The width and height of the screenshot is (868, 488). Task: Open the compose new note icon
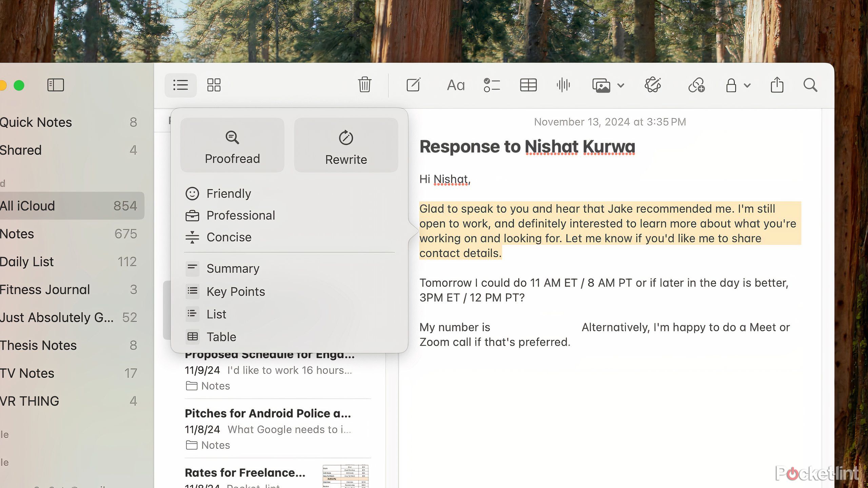tap(413, 85)
